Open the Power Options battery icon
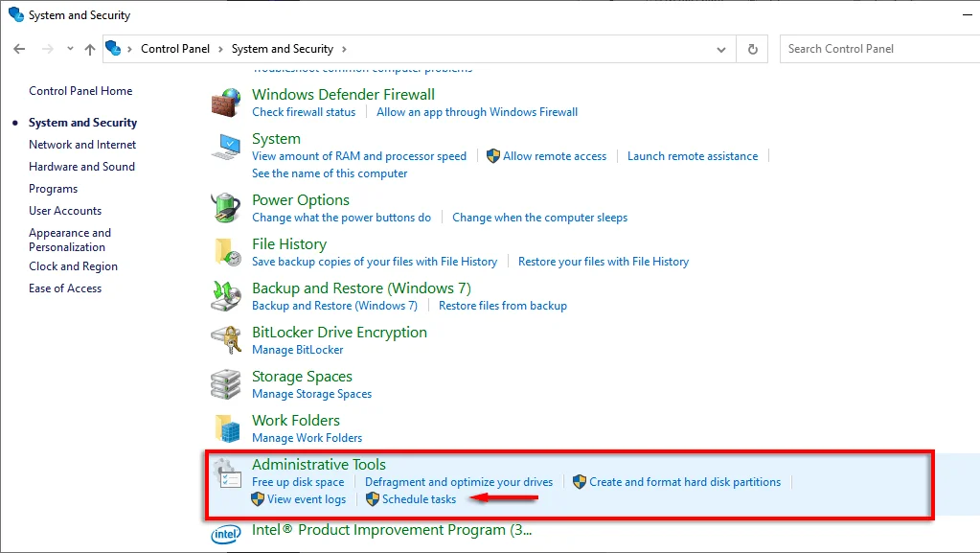 tap(226, 208)
